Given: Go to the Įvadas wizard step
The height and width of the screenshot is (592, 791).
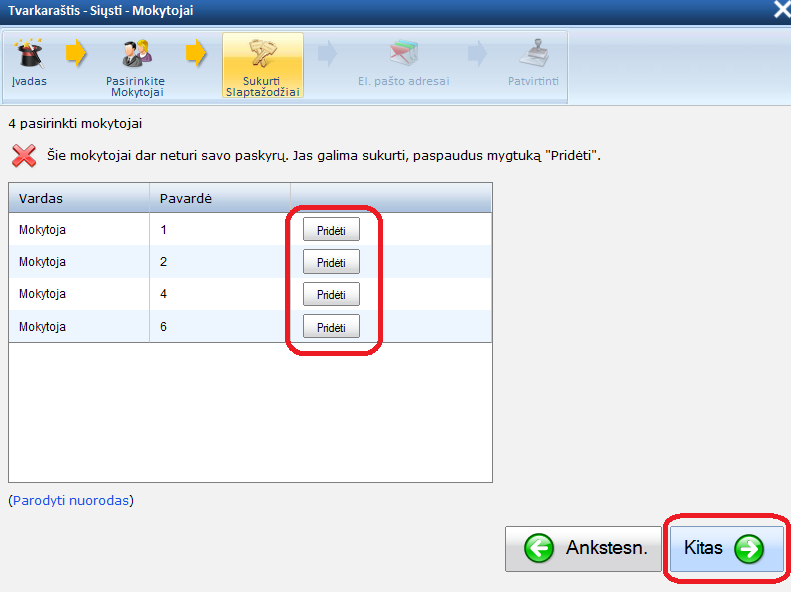Looking at the screenshot, I should click(x=29, y=65).
